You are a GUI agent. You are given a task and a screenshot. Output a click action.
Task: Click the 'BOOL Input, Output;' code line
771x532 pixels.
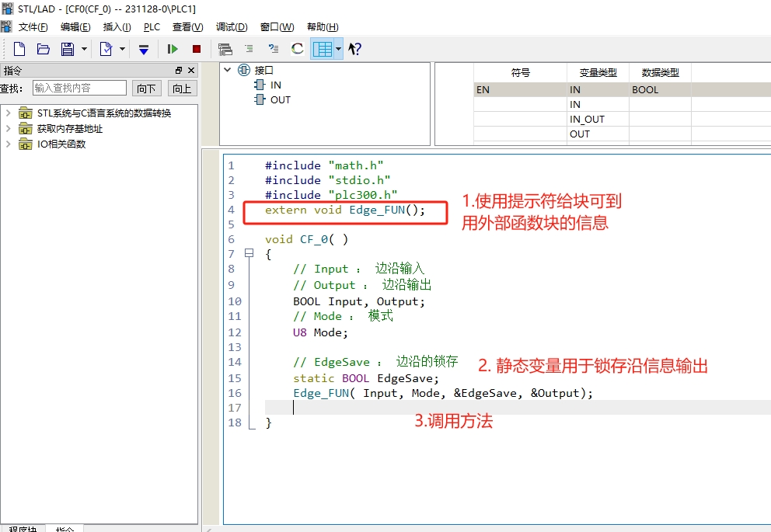pyautogui.click(x=359, y=301)
